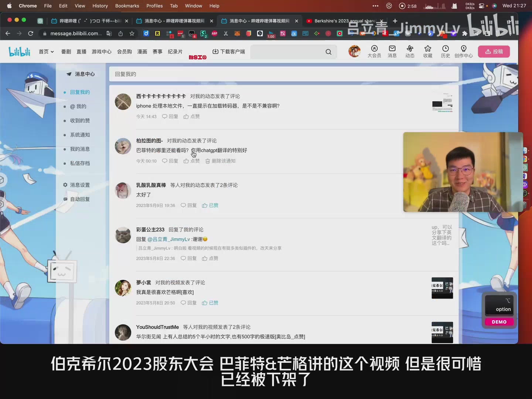The image size is (532, 399).
Task: Open 动态 feed icon
Action: point(410,51)
